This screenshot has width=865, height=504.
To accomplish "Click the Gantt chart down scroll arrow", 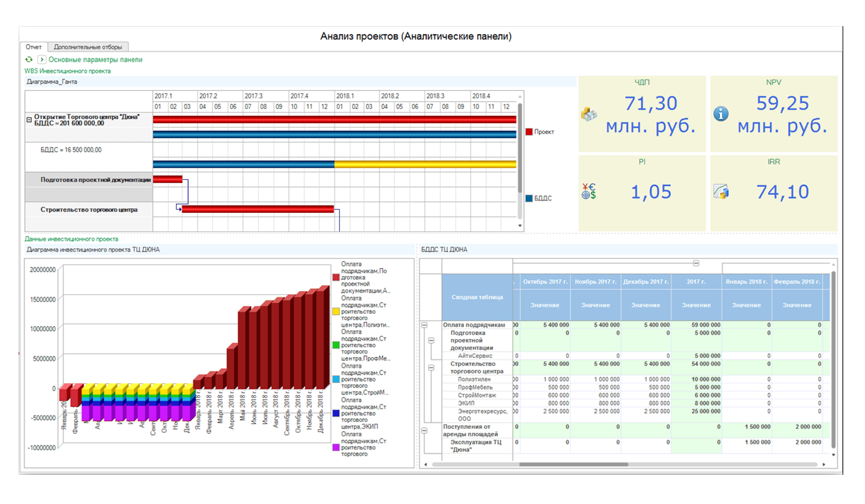I will pyautogui.click(x=520, y=226).
